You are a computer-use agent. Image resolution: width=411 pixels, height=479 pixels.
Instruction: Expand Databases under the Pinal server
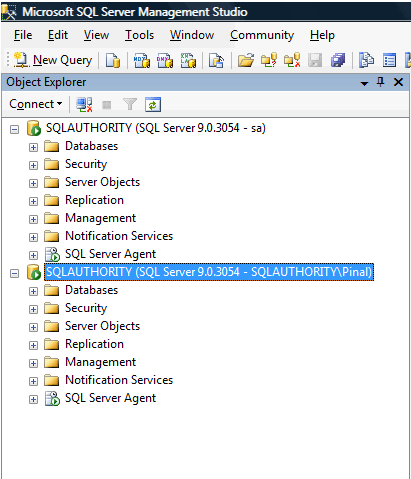33,291
